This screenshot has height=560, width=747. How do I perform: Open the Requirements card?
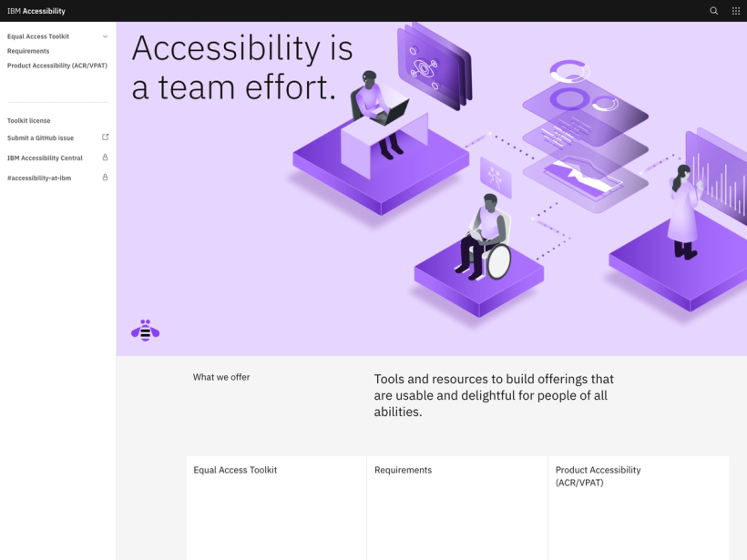click(457, 508)
